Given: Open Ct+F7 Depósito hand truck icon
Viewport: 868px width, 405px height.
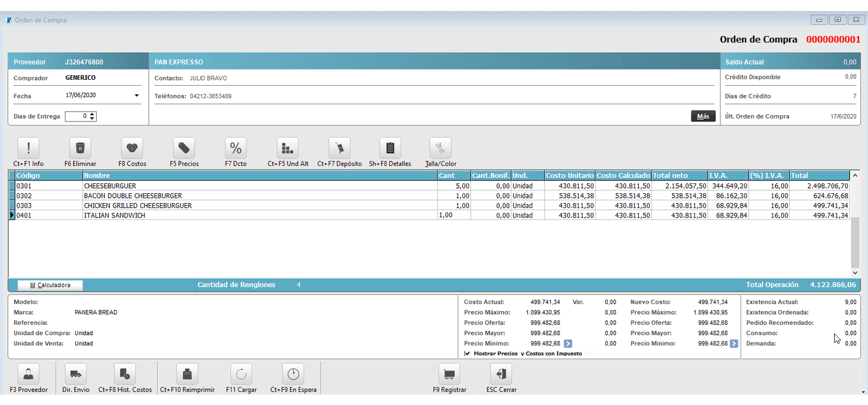Looking at the screenshot, I should point(339,148).
